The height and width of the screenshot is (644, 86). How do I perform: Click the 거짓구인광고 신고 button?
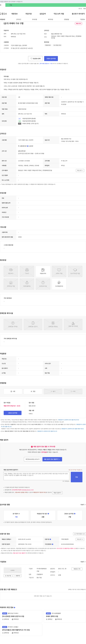point(79,534)
